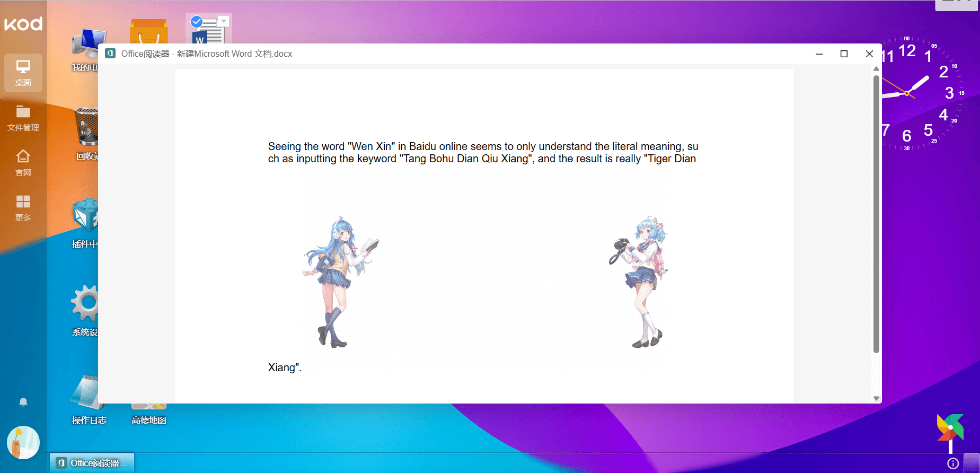The height and width of the screenshot is (473, 980).
Task: Open the dropdown arrow on the Word document icon
Action: point(224,21)
